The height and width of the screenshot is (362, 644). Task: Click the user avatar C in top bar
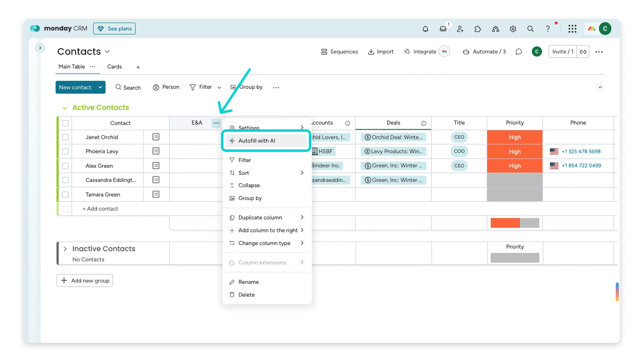[605, 29]
